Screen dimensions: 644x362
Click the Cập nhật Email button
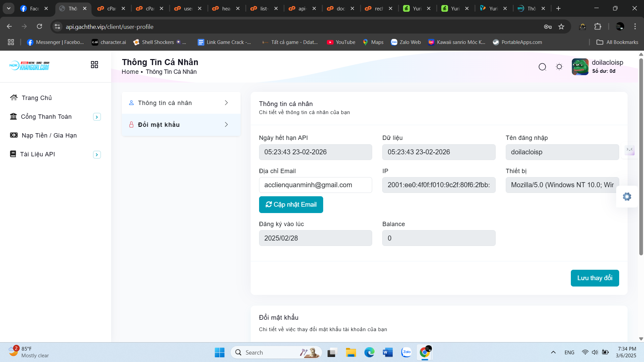[291, 205]
